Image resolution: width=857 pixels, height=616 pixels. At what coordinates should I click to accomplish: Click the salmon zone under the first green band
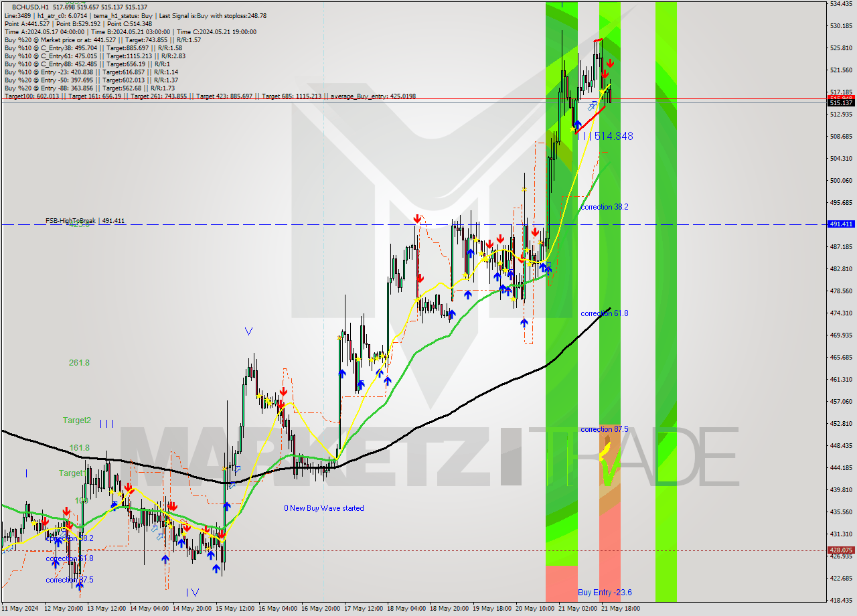(x=561, y=583)
